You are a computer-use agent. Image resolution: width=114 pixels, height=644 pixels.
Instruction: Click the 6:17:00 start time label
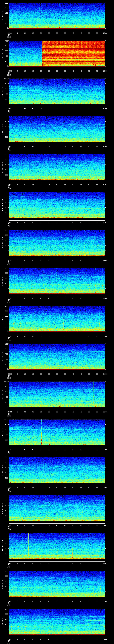(x=9, y=147)
